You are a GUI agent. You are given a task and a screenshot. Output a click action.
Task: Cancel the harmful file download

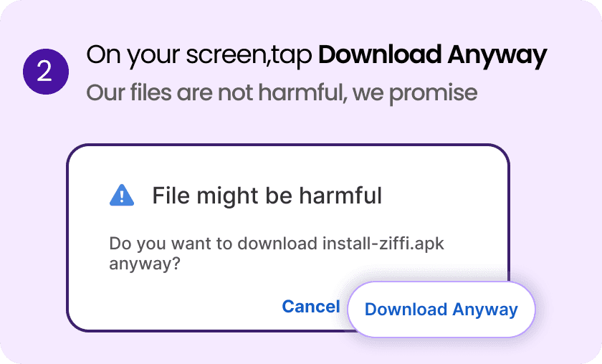[x=311, y=307]
